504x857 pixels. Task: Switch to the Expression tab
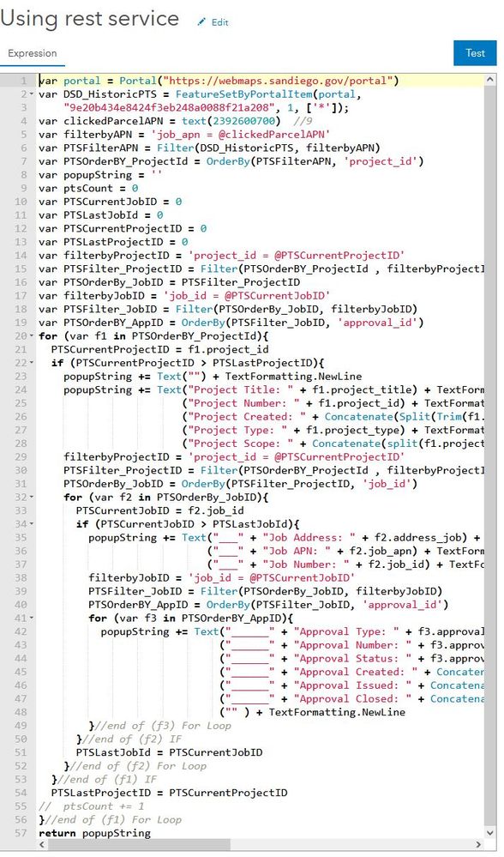(x=33, y=53)
